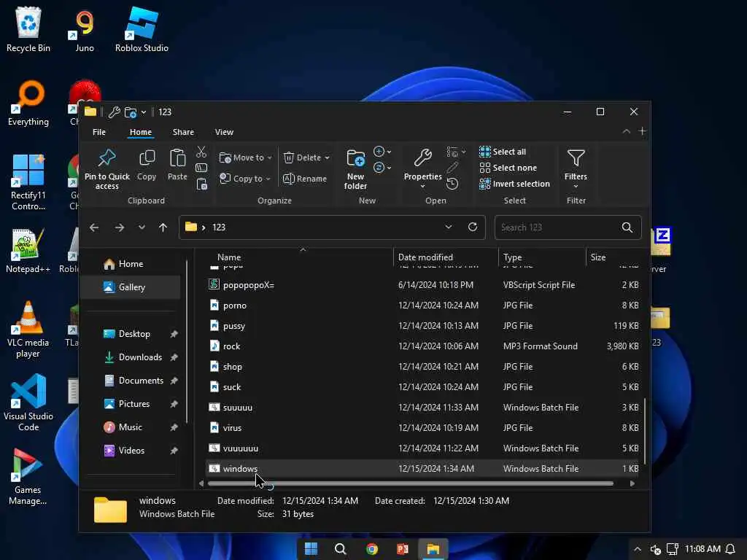747x560 pixels.
Task: Open the address bar history dropdown
Action: 449,227
